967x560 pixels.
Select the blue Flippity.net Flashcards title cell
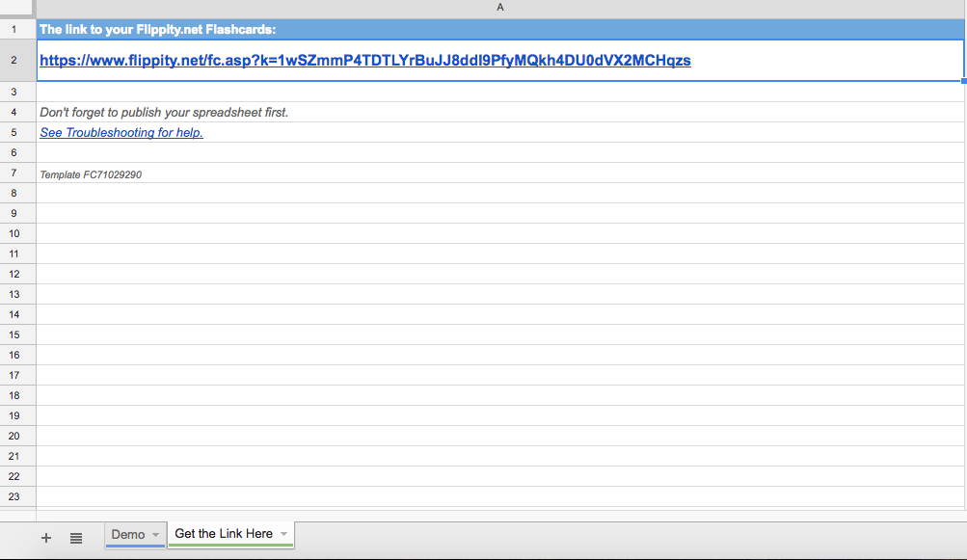click(499, 29)
